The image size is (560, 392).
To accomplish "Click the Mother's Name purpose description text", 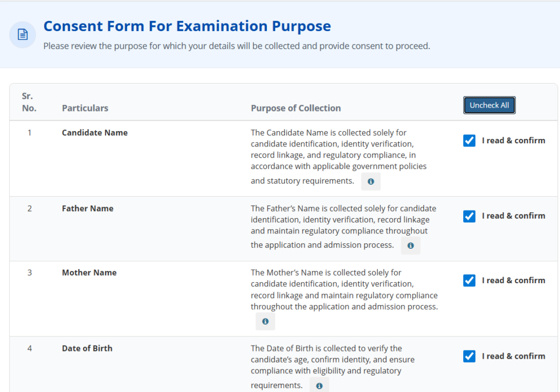I will pos(344,290).
